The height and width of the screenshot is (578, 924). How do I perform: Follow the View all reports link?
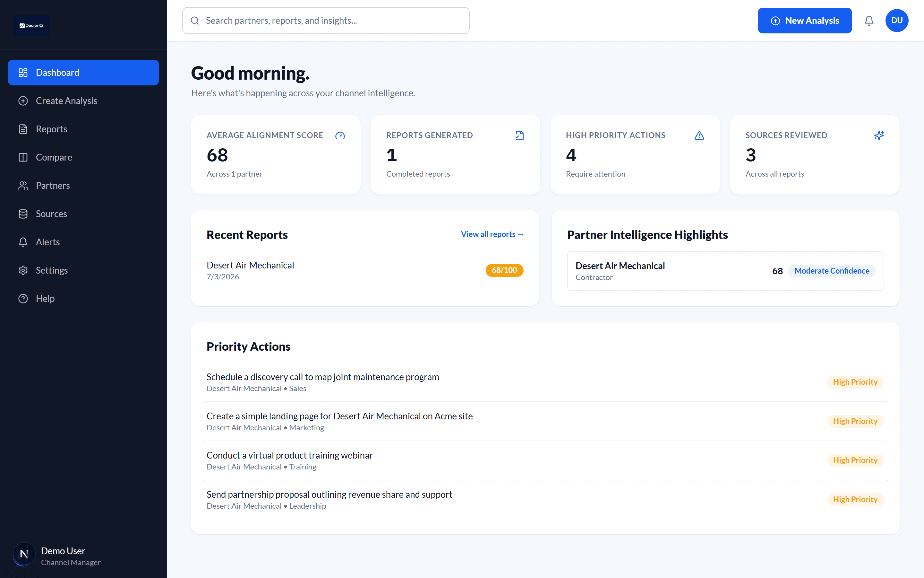tap(492, 234)
